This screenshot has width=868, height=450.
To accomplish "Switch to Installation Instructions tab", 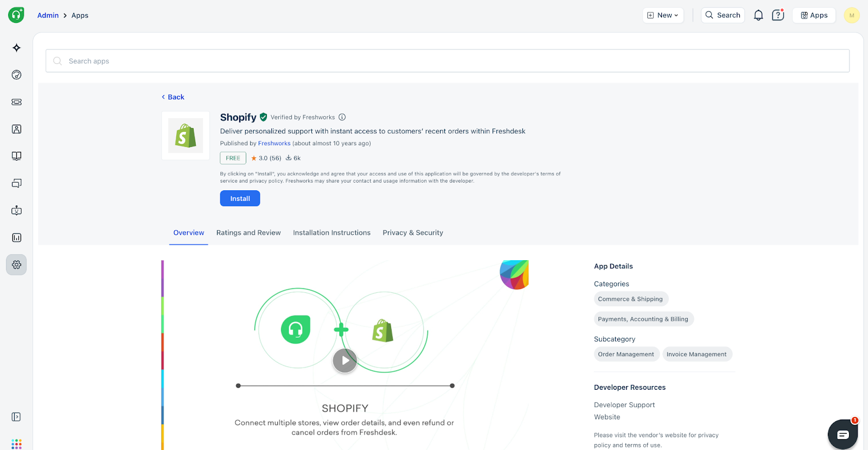I will (x=332, y=233).
